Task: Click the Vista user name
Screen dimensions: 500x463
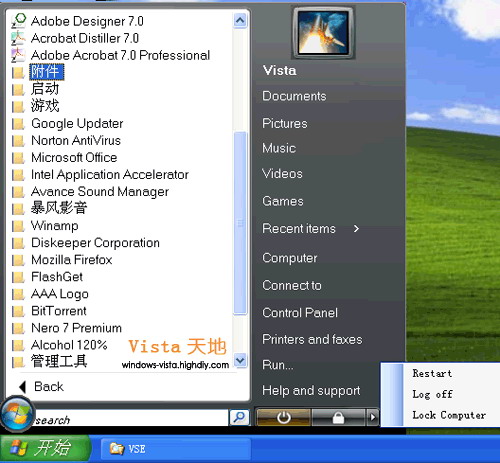Action: (x=279, y=71)
